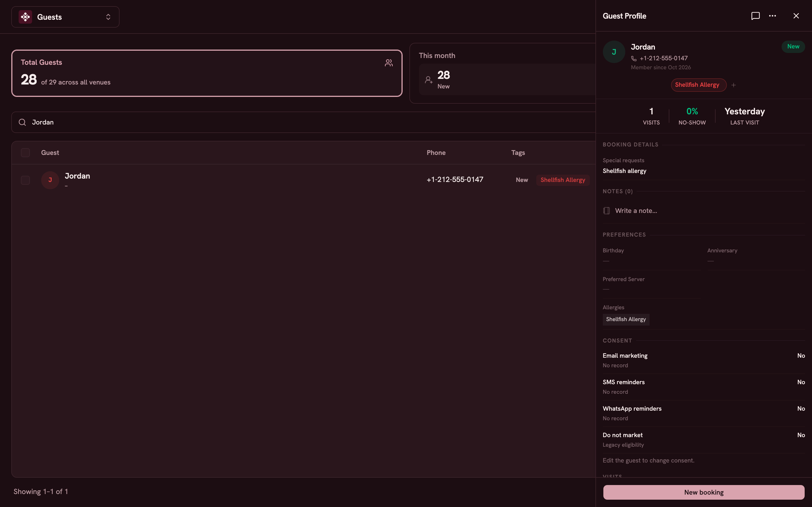Click the people icon in Total Guests card
The width and height of the screenshot is (812, 507).
[389, 63]
